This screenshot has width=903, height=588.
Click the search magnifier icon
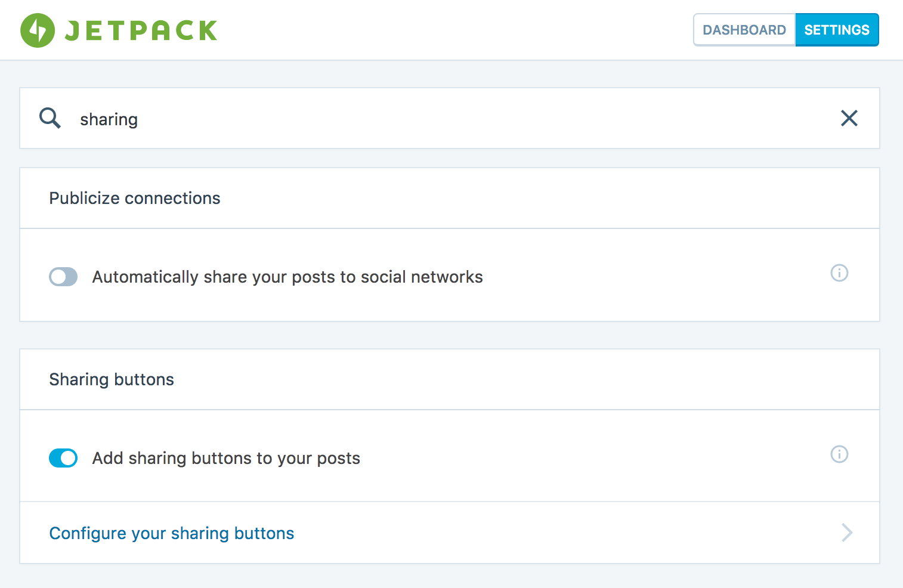coord(50,118)
